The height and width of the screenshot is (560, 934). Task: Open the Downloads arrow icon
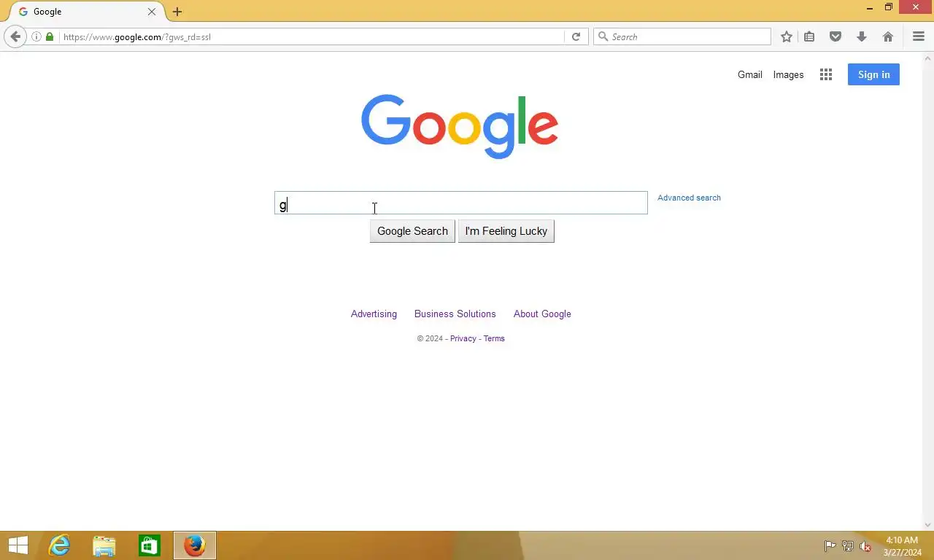(x=862, y=36)
